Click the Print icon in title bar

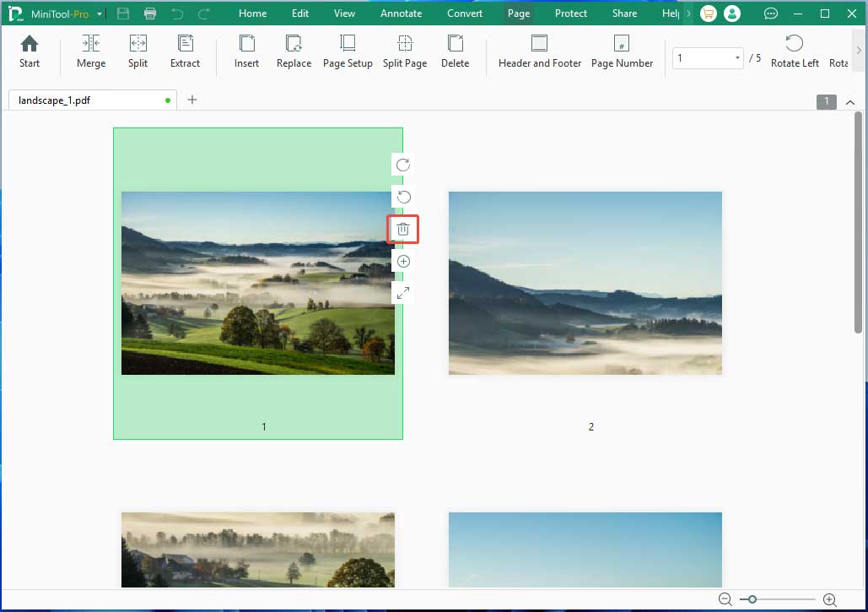click(x=150, y=14)
